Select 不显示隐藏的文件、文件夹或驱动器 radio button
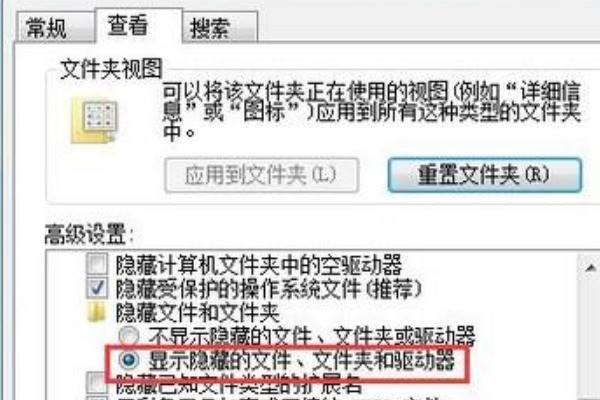The height and width of the screenshot is (400, 600). tap(129, 336)
